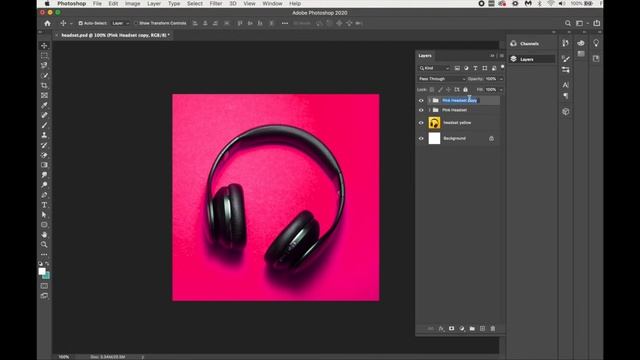Click the Home icon in options bar
The width and height of the screenshot is (640, 360).
click(x=47, y=23)
